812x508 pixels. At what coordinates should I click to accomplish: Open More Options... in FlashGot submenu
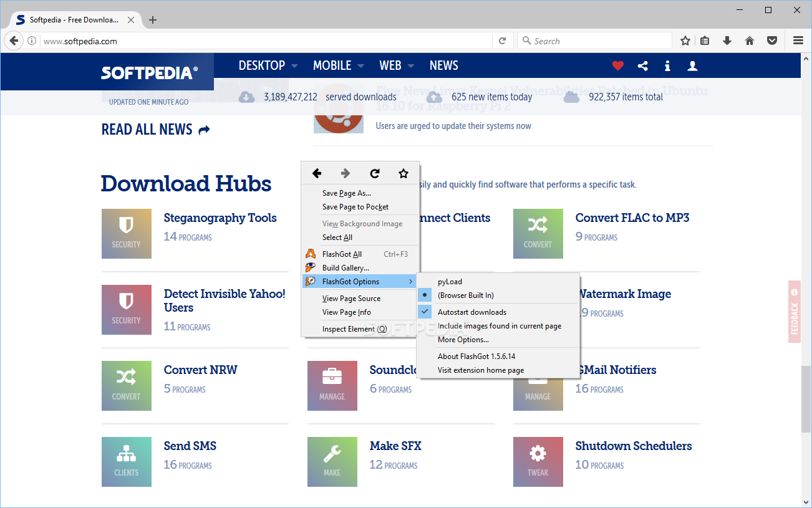point(498,340)
